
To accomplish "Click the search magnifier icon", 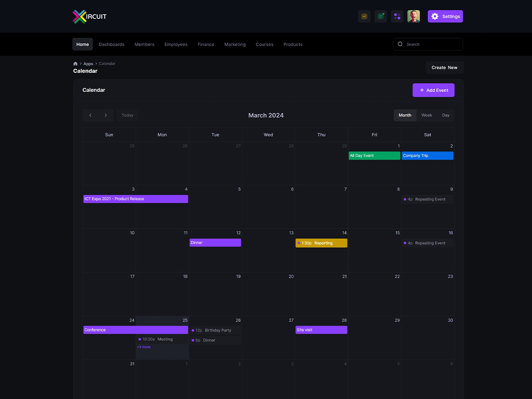I will [400, 44].
